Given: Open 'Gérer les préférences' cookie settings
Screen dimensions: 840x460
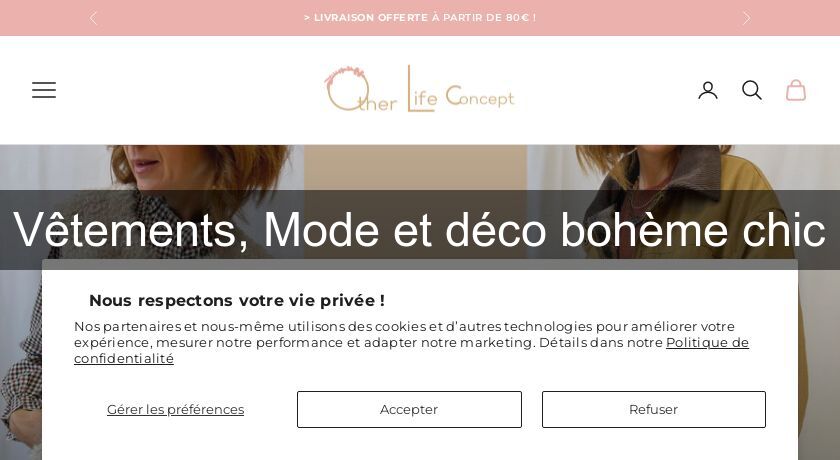Looking at the screenshot, I should pos(175,409).
